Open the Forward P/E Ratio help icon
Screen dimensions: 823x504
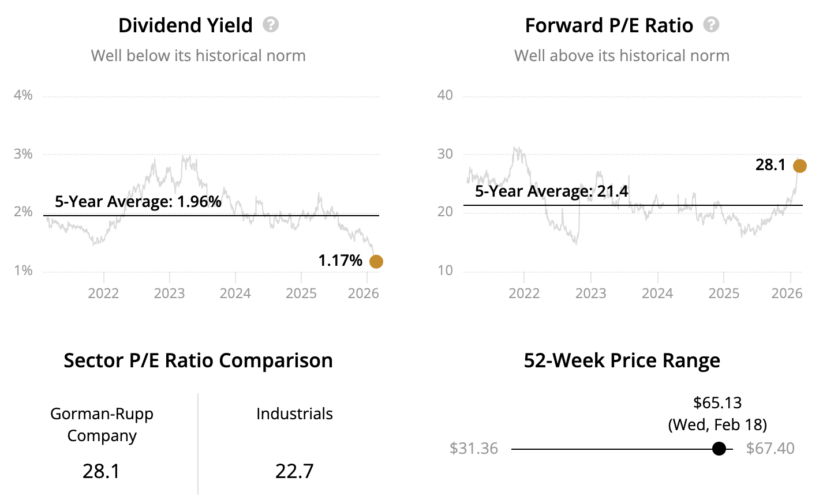click(711, 25)
